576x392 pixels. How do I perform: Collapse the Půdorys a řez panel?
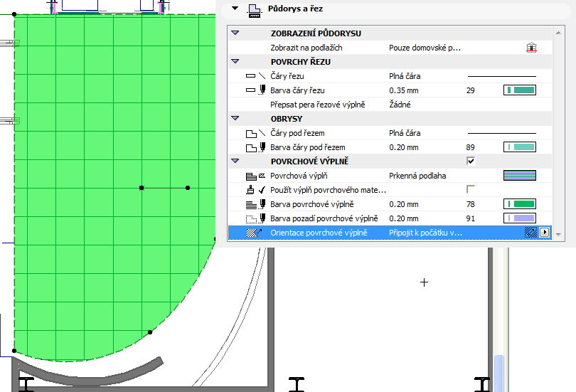[235, 9]
